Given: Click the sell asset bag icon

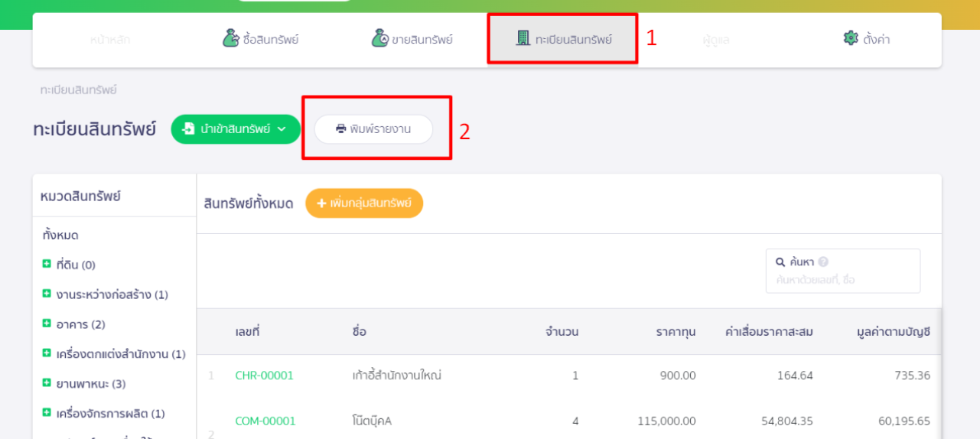Looking at the screenshot, I should point(380,37).
